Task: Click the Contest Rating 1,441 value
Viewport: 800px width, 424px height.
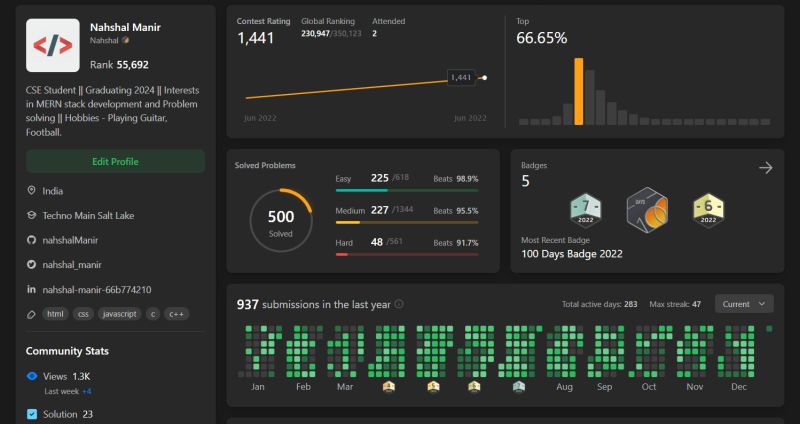Action: tap(256, 38)
